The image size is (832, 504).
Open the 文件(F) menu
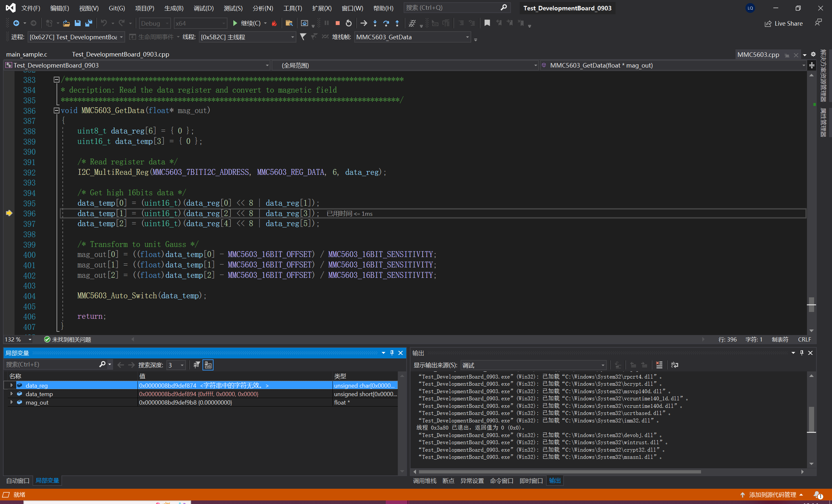point(31,8)
